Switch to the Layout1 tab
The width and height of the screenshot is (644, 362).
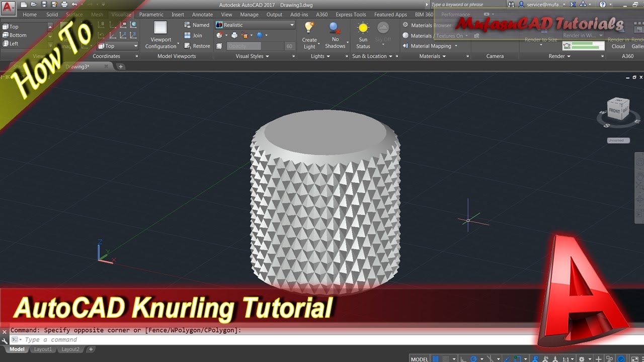point(43,349)
